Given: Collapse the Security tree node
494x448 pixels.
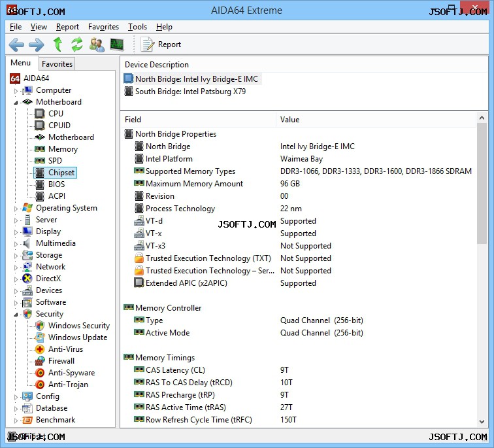Looking at the screenshot, I should click(16, 315).
